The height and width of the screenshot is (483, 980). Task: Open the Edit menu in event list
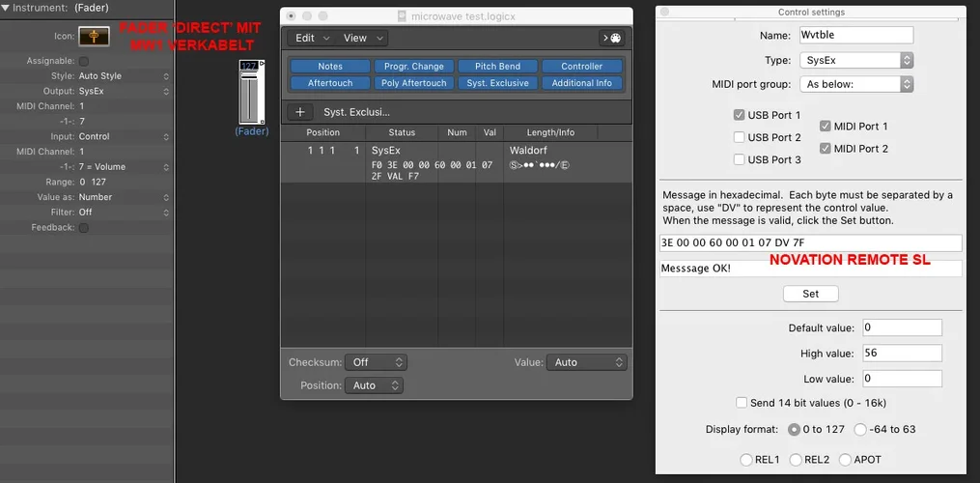tap(313, 39)
